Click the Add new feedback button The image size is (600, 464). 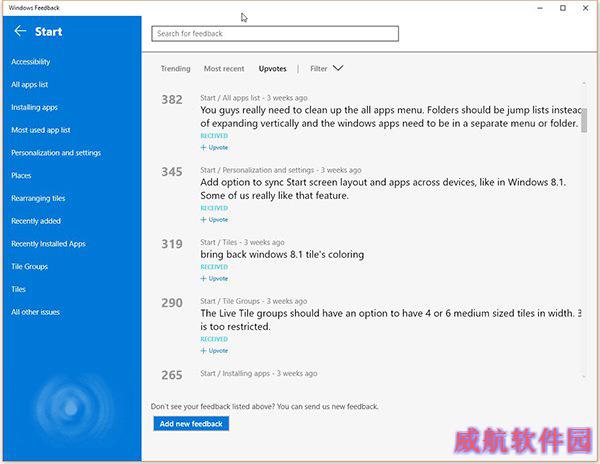pyautogui.click(x=191, y=423)
